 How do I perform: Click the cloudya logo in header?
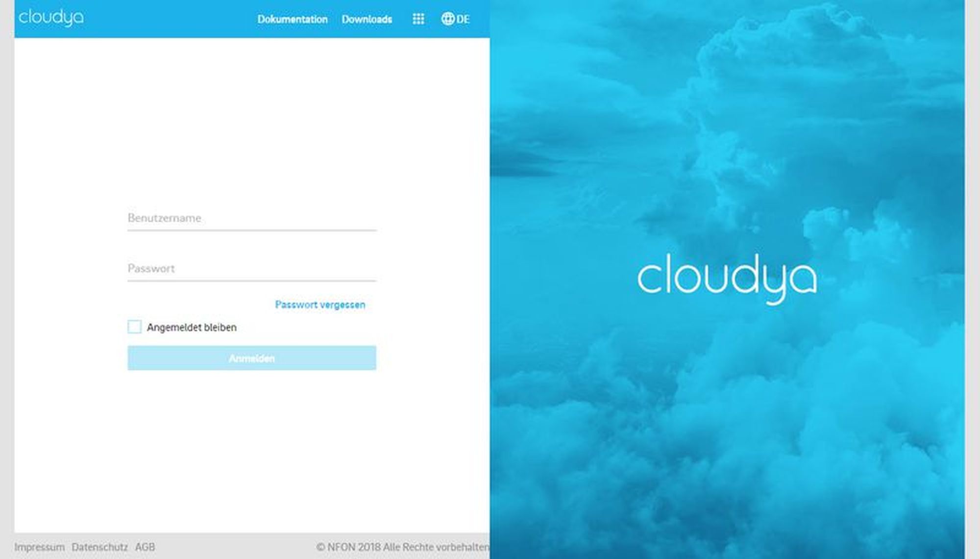pyautogui.click(x=51, y=18)
